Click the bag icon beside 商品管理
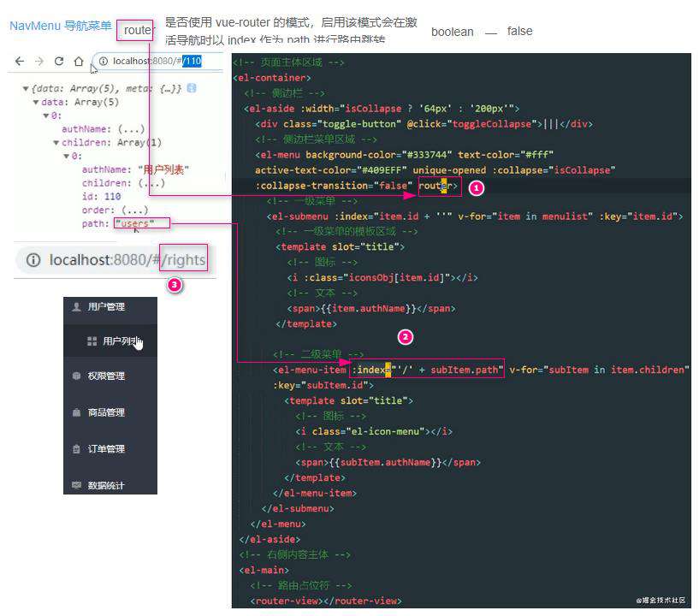Image resolution: width=699 pixels, height=616 pixels. click(x=76, y=412)
